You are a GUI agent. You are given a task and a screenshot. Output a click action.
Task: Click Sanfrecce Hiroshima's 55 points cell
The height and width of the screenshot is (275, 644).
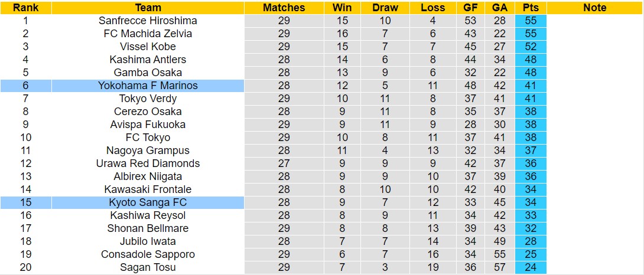[x=530, y=21]
